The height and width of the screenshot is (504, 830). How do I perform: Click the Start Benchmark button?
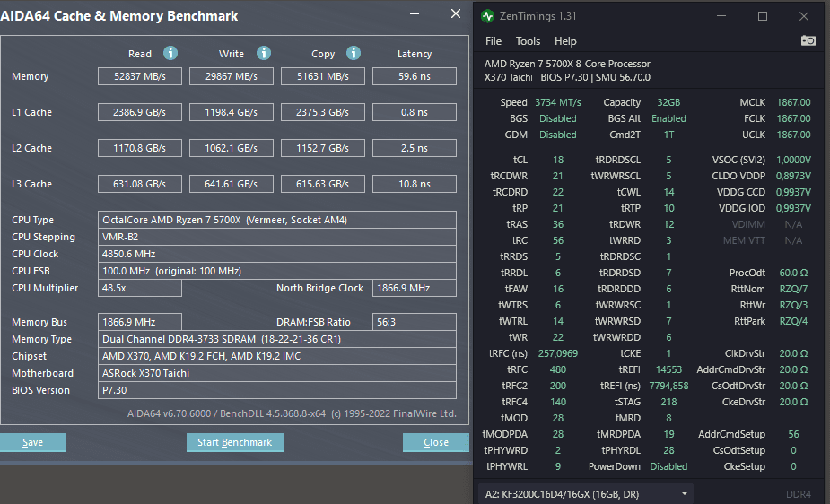tap(234, 442)
